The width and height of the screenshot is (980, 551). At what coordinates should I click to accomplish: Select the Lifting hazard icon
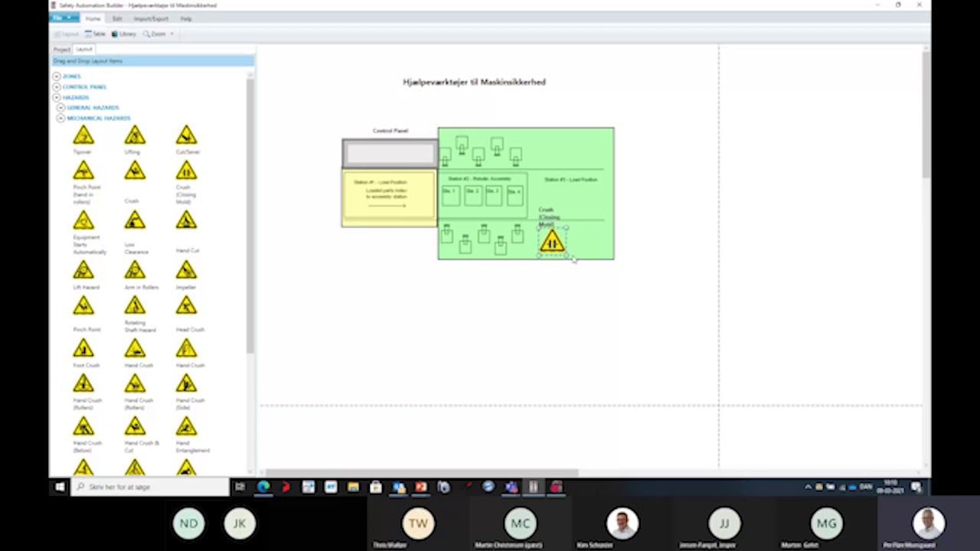click(x=135, y=135)
